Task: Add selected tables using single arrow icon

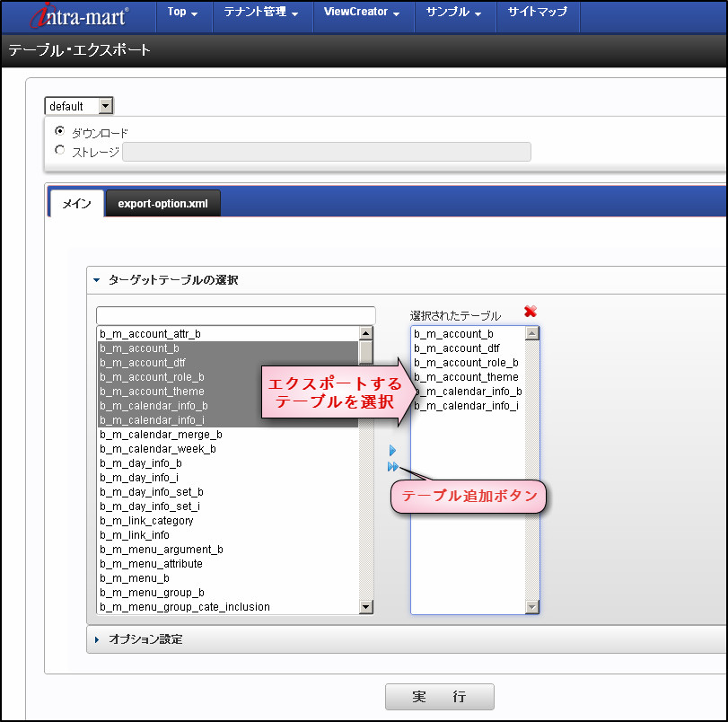Action: pyautogui.click(x=391, y=450)
